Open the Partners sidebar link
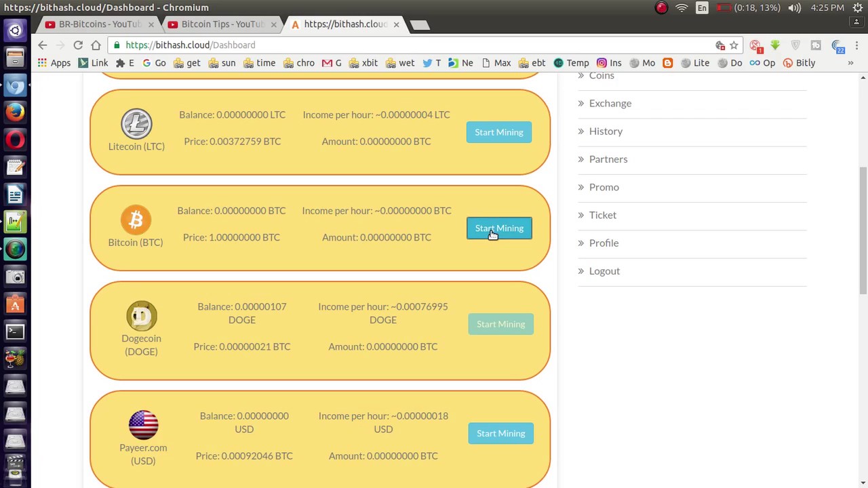The image size is (868, 488). pyautogui.click(x=608, y=159)
